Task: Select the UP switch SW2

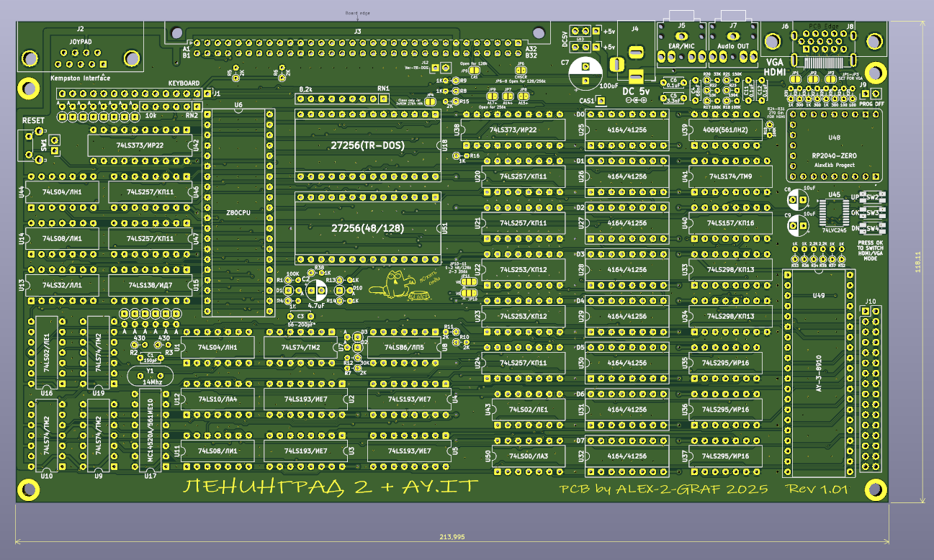Action: (x=871, y=197)
